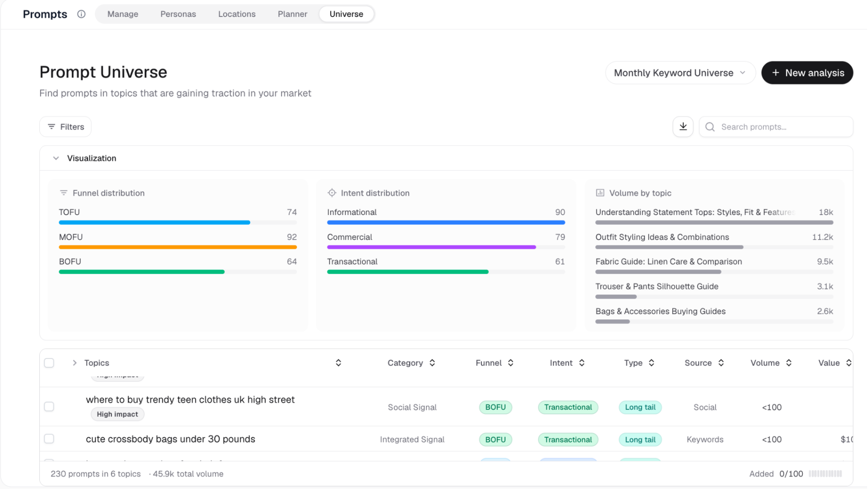Open the Filters button
This screenshot has width=868, height=489.
pos(65,127)
